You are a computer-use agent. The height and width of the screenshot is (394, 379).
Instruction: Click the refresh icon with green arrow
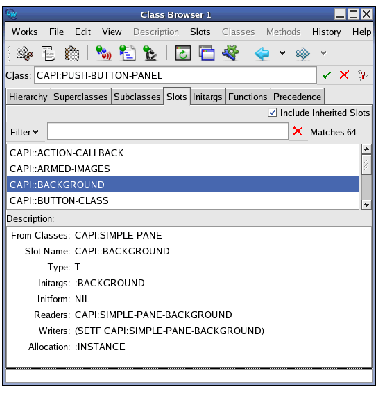[x=183, y=53]
